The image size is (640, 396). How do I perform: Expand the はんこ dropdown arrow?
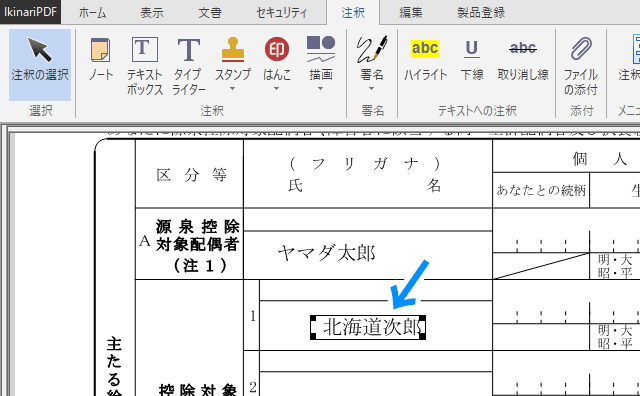tap(277, 89)
